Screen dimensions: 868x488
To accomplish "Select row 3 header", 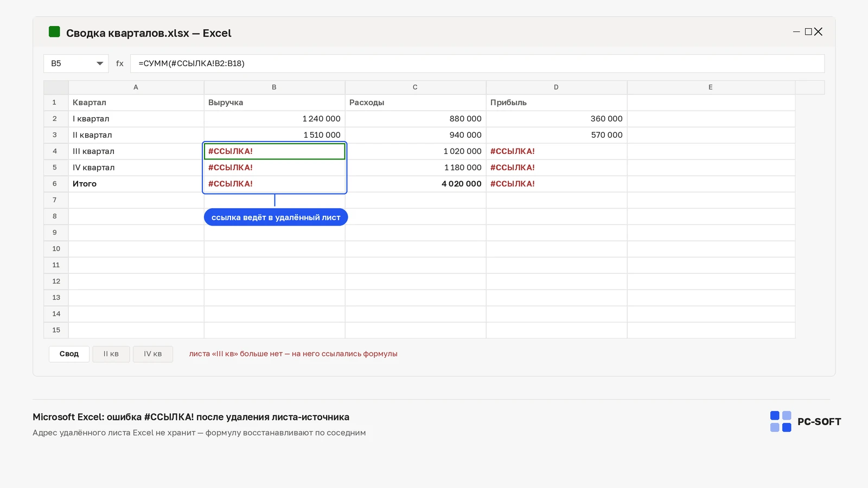I will (x=56, y=135).
